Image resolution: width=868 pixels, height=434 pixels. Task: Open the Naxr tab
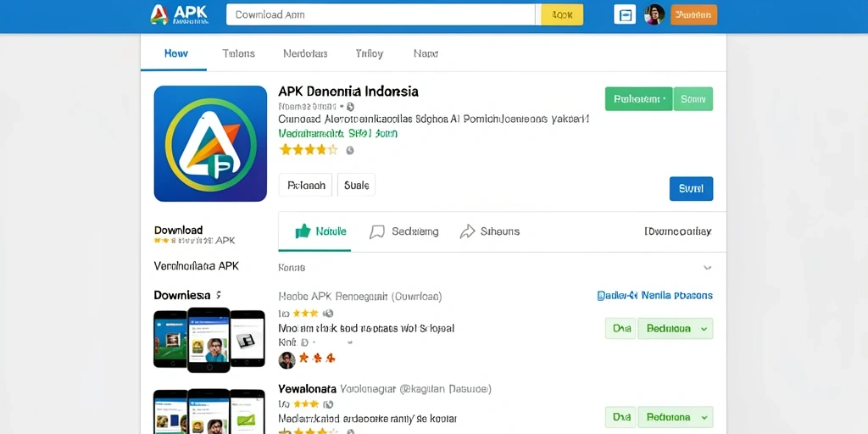tap(426, 53)
